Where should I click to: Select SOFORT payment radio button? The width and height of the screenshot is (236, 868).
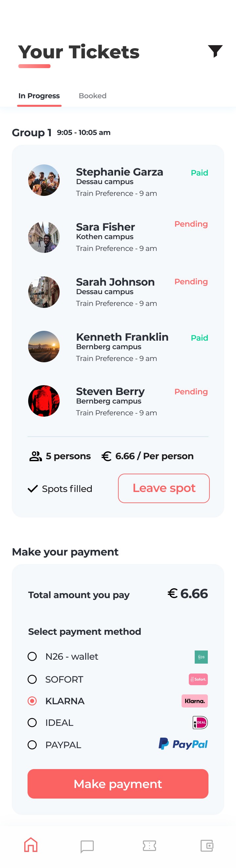[32, 679]
